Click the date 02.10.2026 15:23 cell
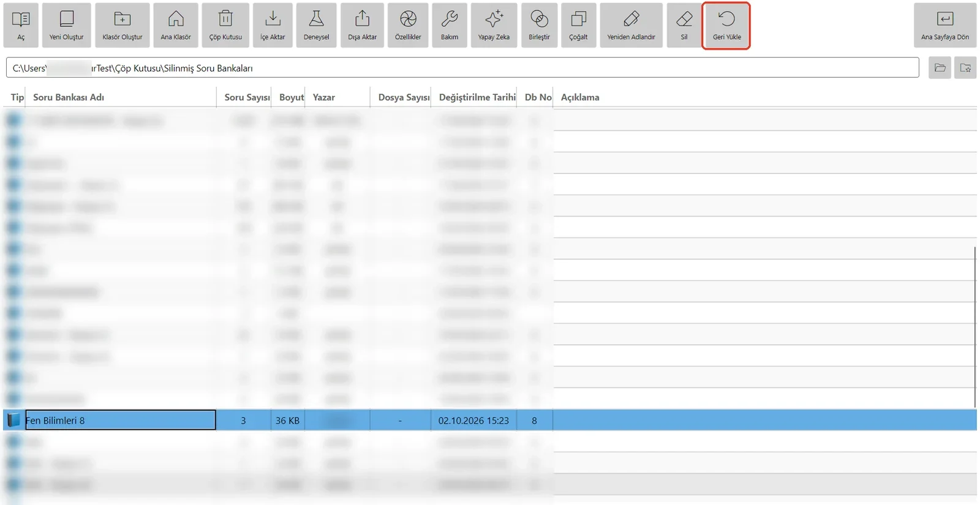 click(x=473, y=421)
